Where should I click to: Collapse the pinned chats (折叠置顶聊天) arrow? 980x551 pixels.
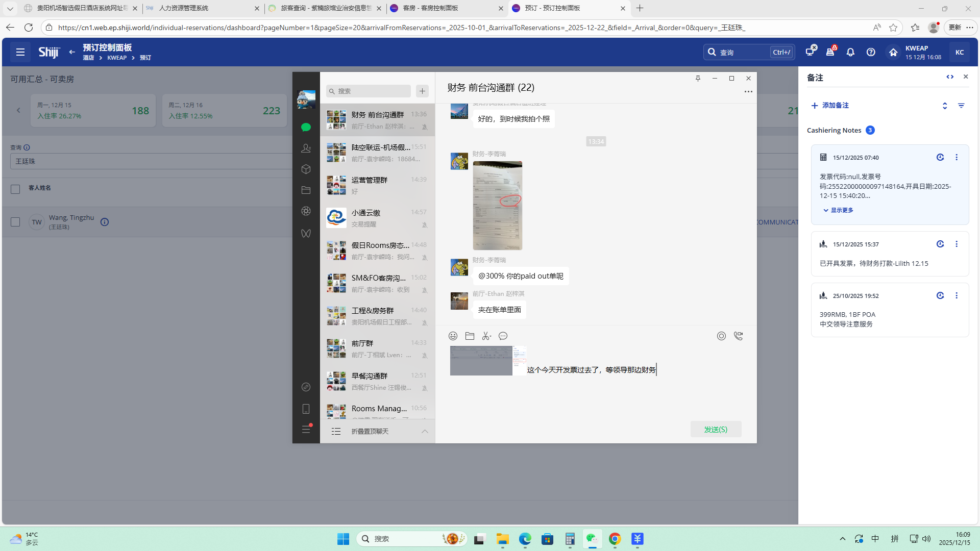(425, 432)
